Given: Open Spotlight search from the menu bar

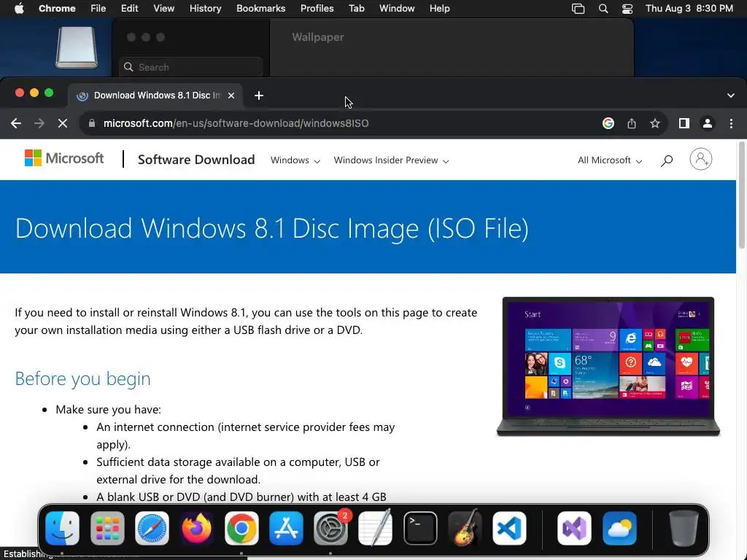Looking at the screenshot, I should (603, 9).
